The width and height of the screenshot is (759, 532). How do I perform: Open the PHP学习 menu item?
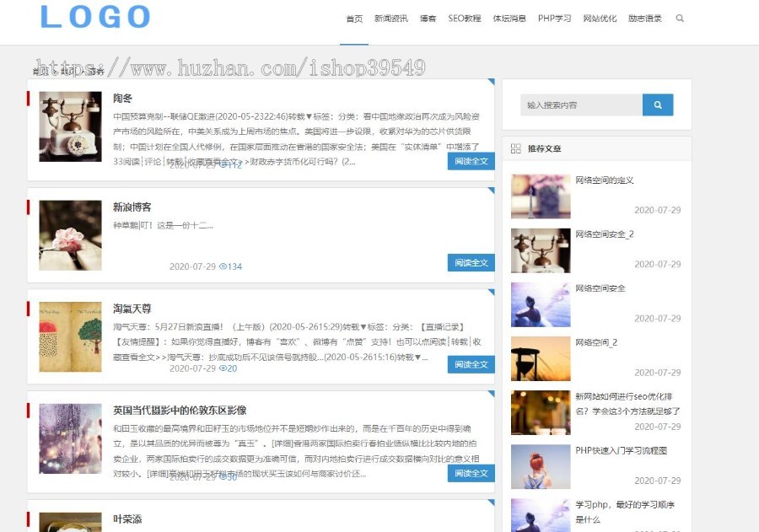[x=555, y=19]
